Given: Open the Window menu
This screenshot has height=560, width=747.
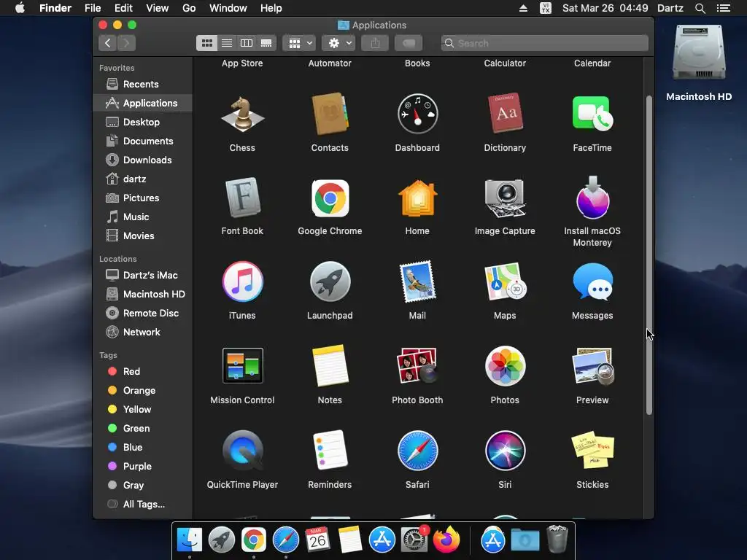Looking at the screenshot, I should coord(228,8).
